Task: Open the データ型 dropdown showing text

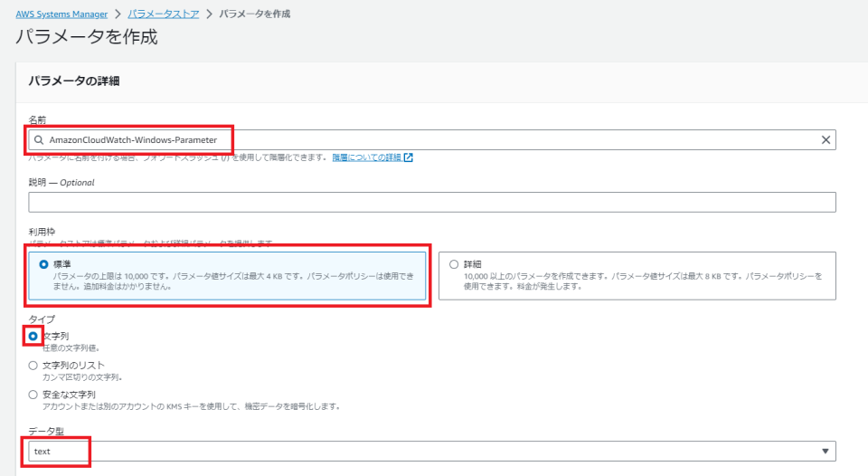Action: (432, 451)
